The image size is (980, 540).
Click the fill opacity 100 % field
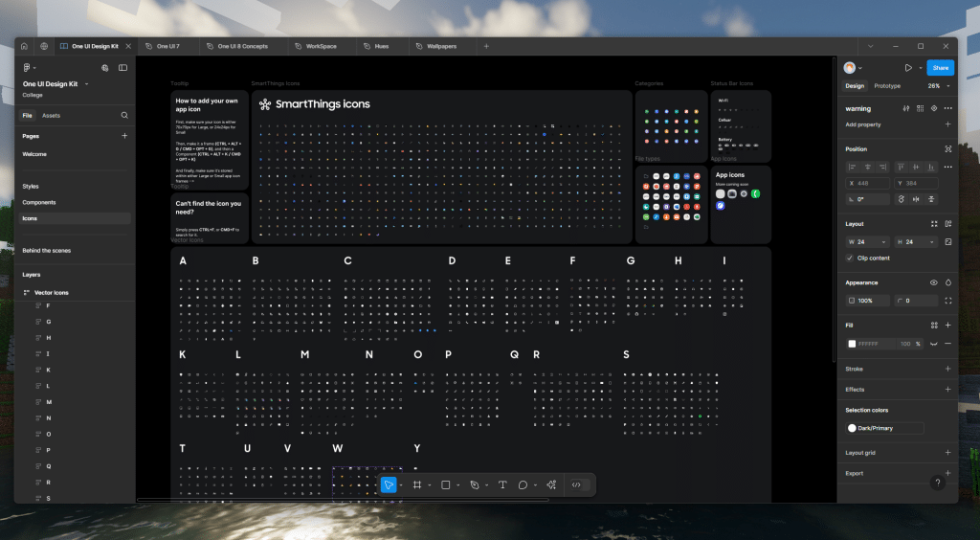910,344
